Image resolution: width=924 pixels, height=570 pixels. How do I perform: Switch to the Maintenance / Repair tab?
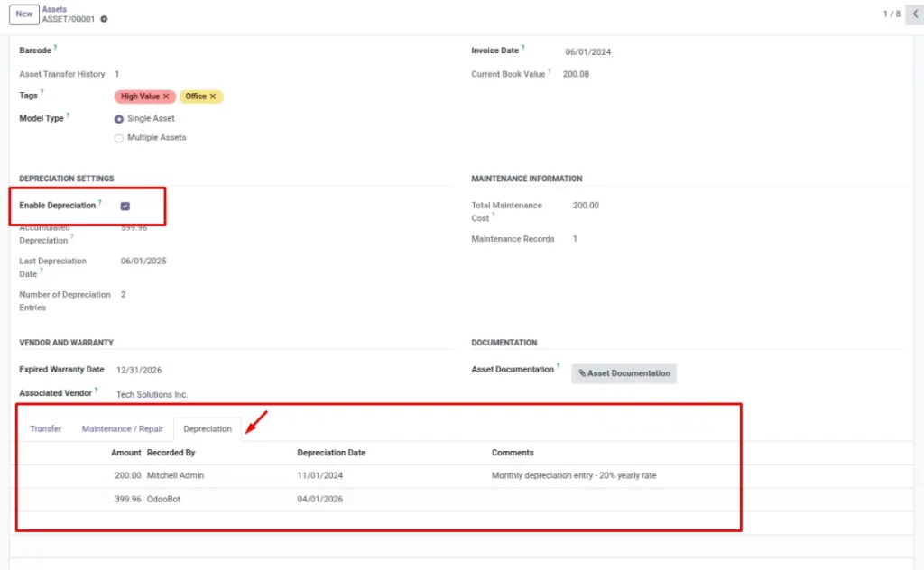tap(123, 428)
